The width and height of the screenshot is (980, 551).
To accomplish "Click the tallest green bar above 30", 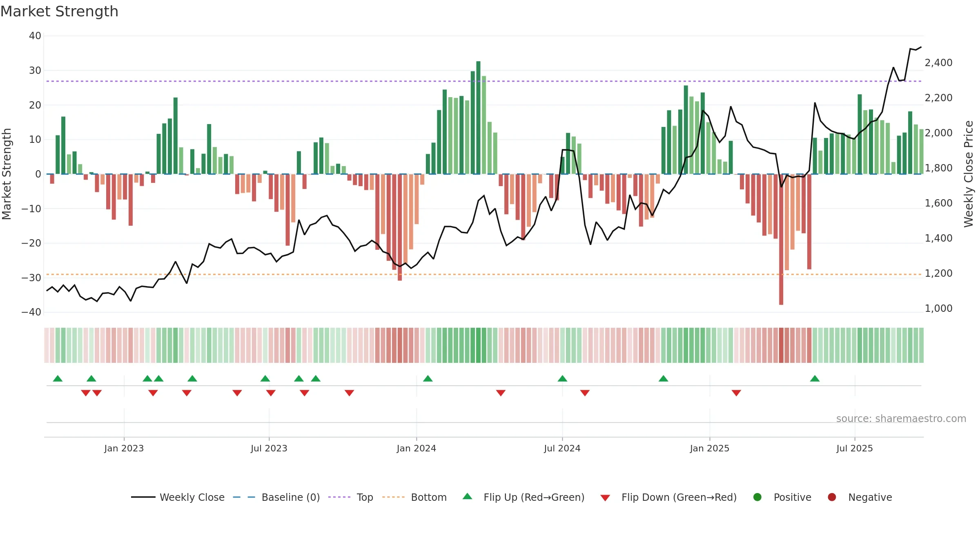I will (478, 118).
